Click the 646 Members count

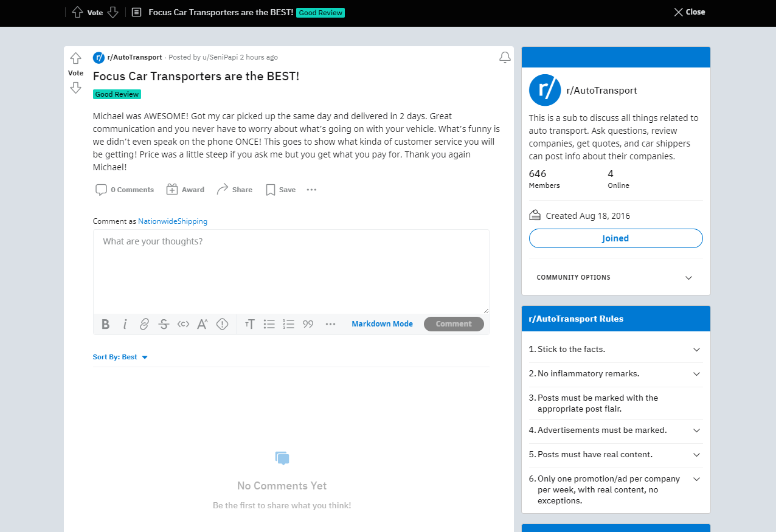(x=544, y=179)
